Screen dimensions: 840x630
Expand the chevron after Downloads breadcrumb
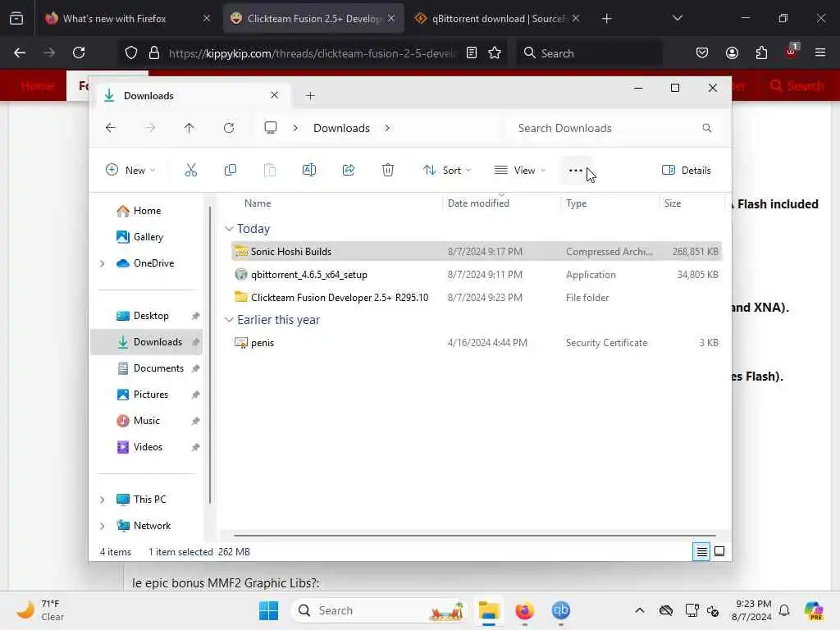(387, 128)
